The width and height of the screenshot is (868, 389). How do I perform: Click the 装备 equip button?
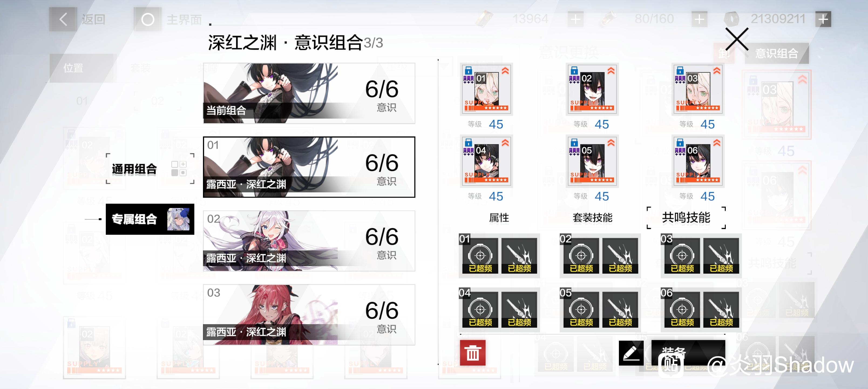pos(688,353)
